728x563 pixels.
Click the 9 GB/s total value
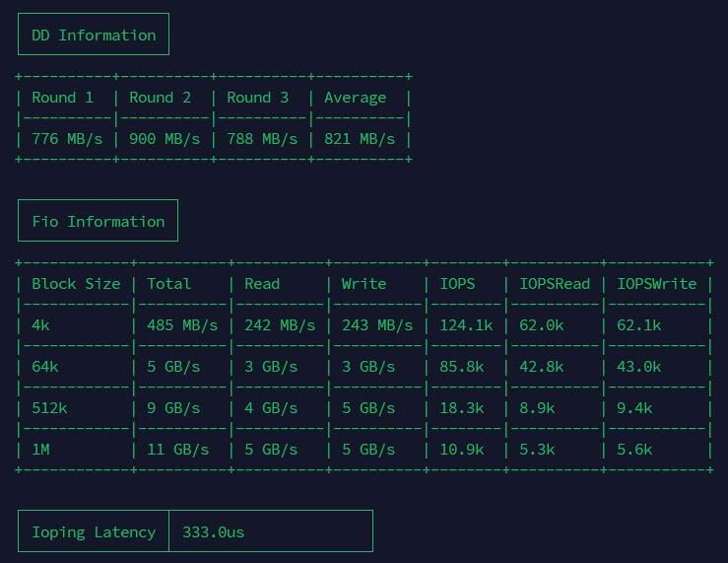173,408
